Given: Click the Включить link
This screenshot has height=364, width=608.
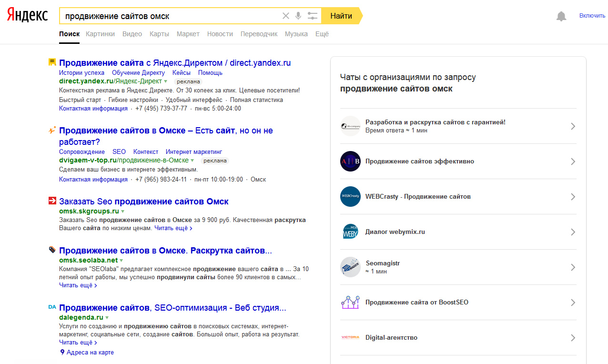Looking at the screenshot, I should [x=592, y=16].
